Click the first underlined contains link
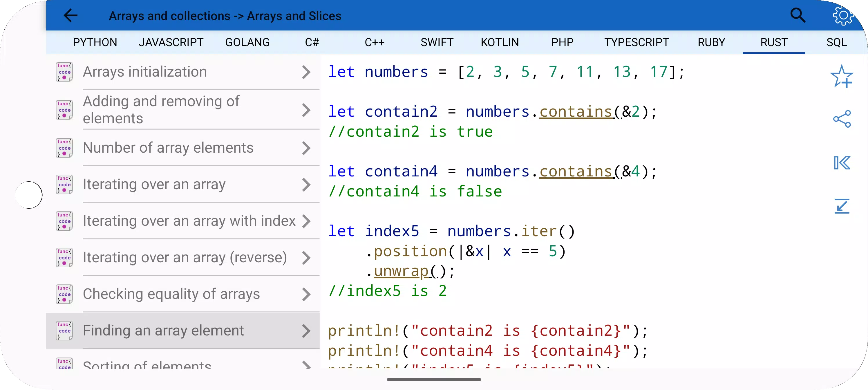Screen dimensions: 868x390 576,111
